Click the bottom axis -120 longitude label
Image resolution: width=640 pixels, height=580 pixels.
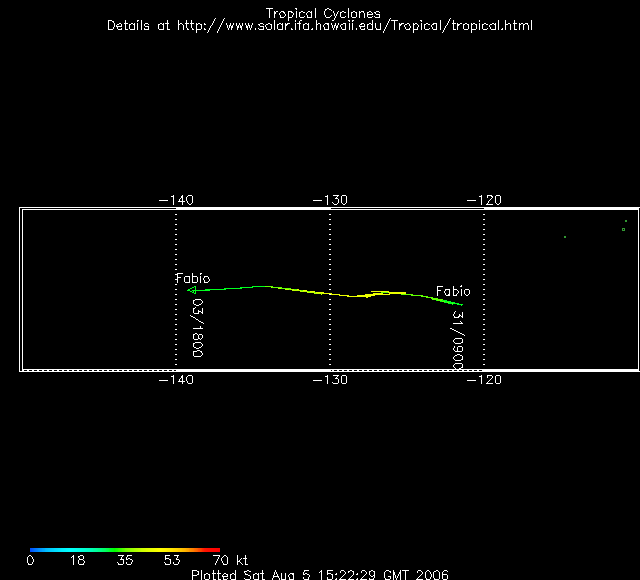click(x=484, y=379)
